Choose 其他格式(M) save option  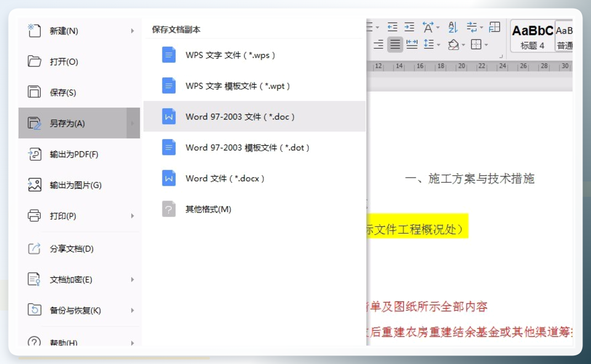254,209
